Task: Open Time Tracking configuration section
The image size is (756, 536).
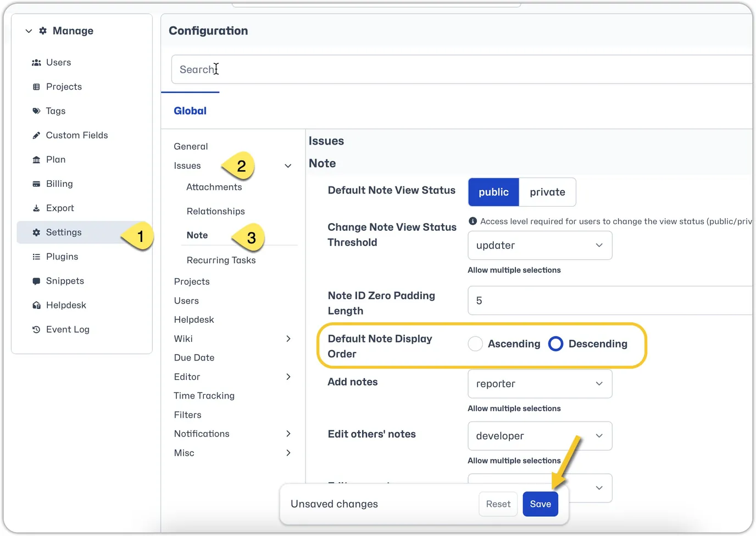Action: (204, 395)
